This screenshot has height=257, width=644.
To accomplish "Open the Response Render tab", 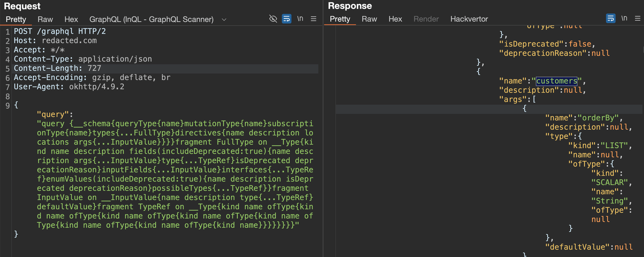I will point(426,19).
